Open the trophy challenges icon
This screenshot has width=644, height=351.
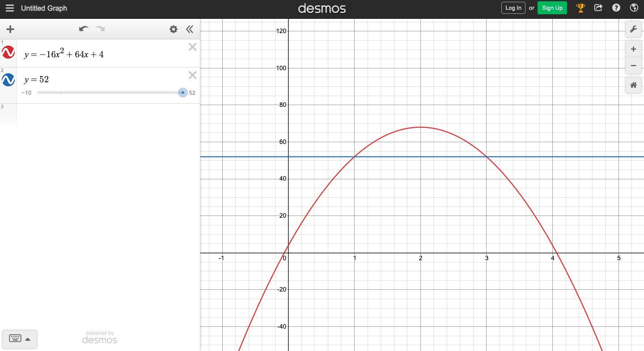coord(580,8)
